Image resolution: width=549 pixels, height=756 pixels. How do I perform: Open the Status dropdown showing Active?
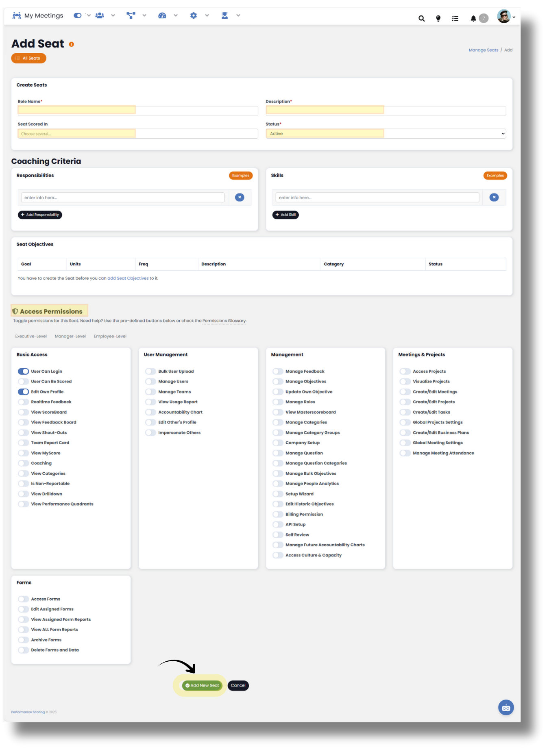(386, 134)
